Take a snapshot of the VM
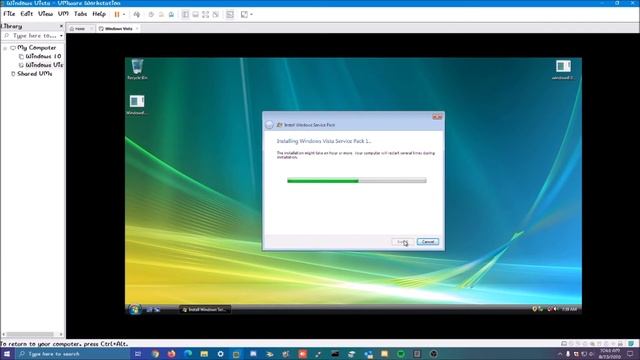The image size is (640, 360). (x=151, y=14)
